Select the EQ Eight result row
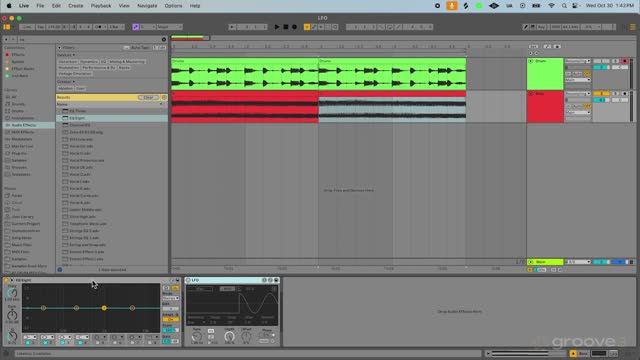This screenshot has height=360, width=640. [x=112, y=118]
